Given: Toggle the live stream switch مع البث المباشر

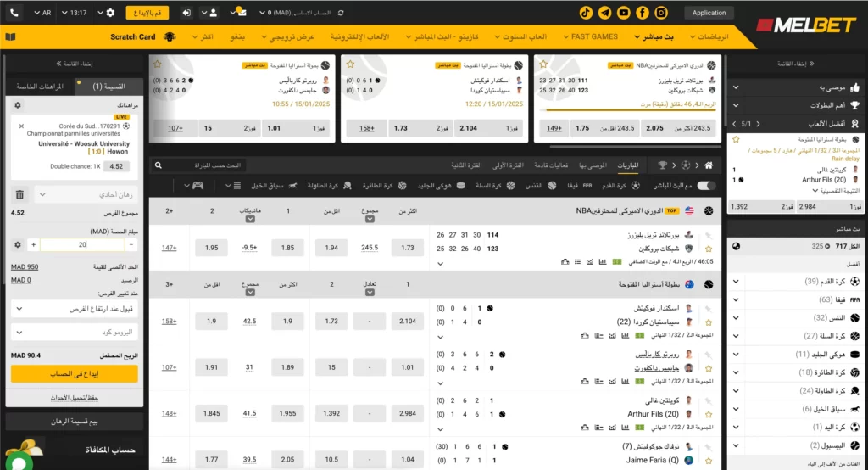Looking at the screenshot, I should pos(706,186).
